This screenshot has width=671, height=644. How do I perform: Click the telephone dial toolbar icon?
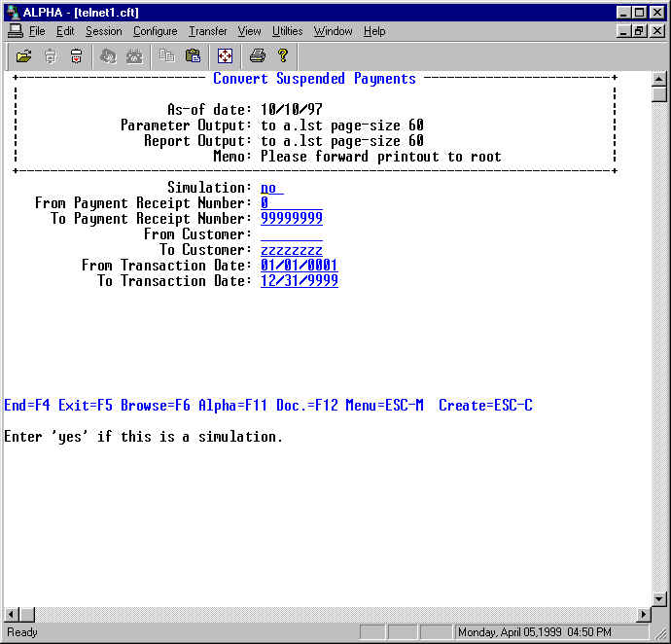click(x=134, y=56)
